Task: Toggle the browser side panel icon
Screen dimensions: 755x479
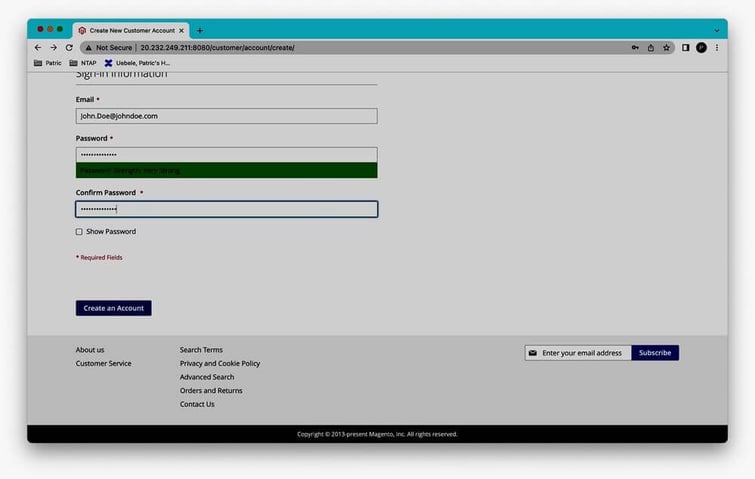Action: tap(686, 47)
